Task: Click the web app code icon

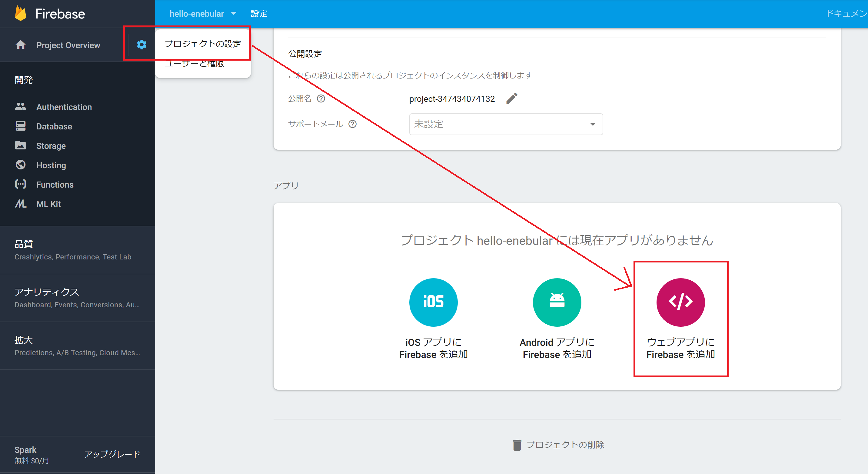Action: click(x=680, y=302)
